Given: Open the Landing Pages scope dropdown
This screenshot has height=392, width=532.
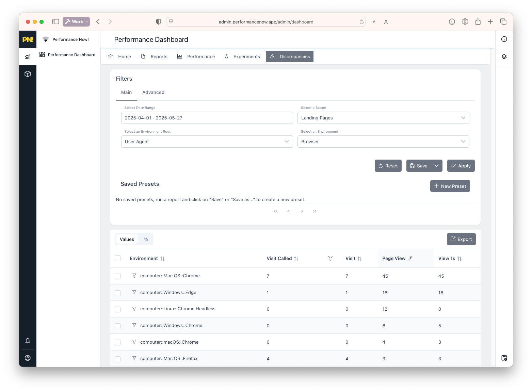Looking at the screenshot, I should pos(383,118).
